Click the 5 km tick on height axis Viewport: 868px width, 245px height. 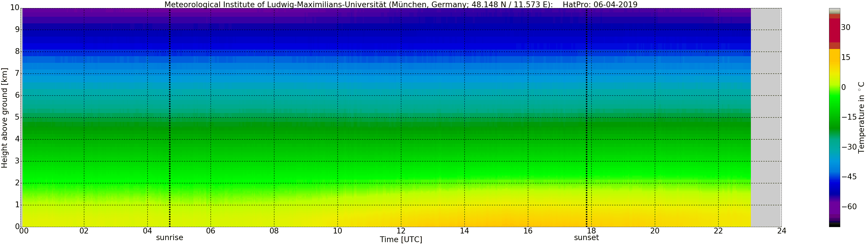(x=17, y=117)
